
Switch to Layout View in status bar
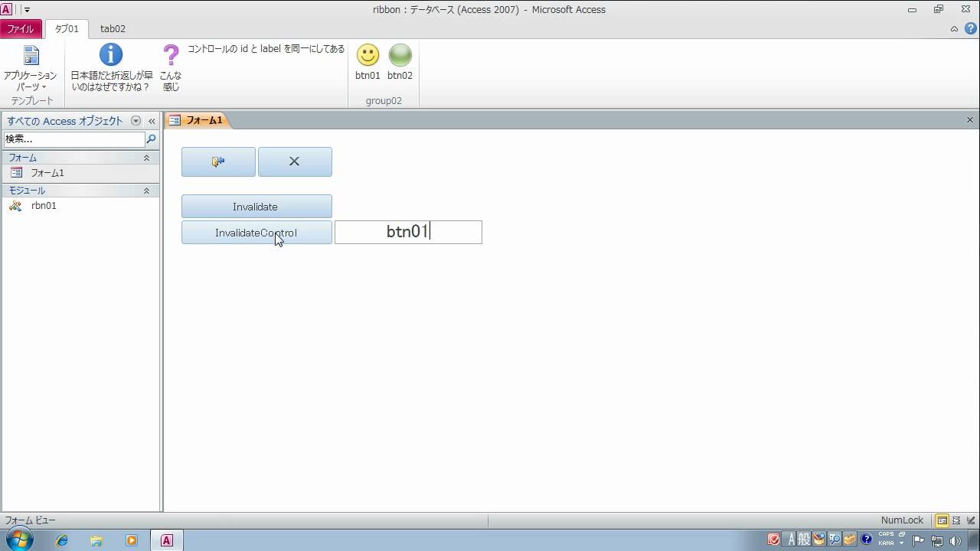pyautogui.click(x=956, y=520)
